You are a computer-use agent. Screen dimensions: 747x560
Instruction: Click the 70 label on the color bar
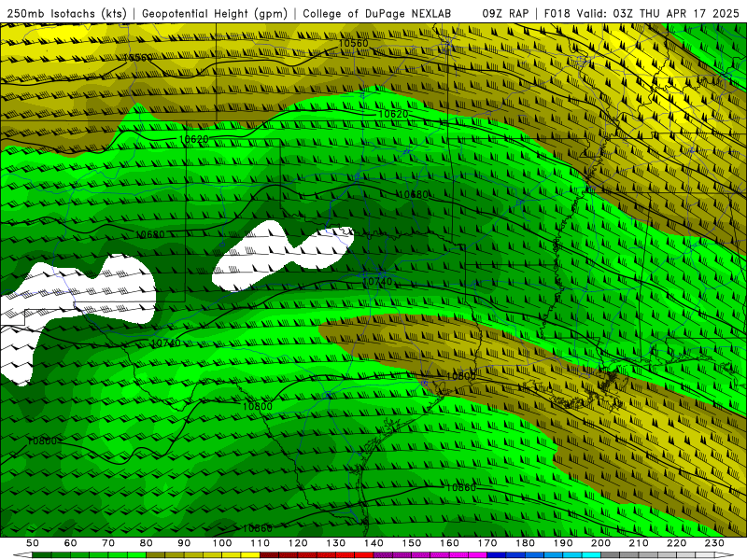[108, 543]
